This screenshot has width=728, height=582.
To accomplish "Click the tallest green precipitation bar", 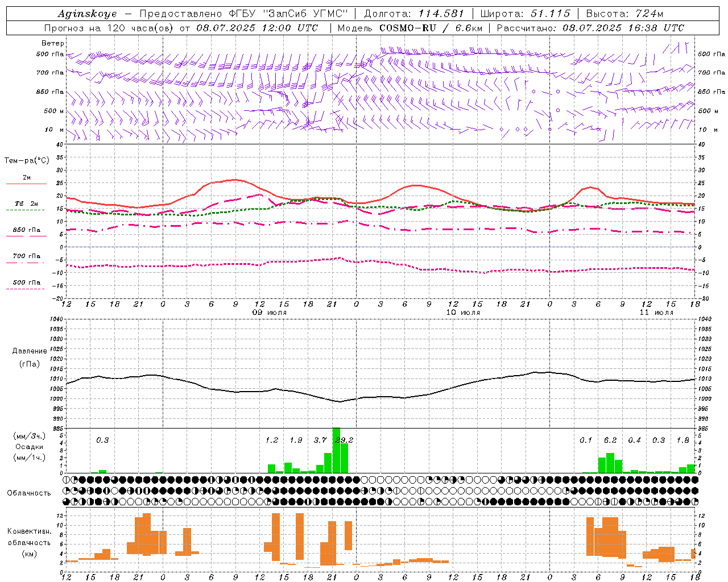I will coord(336,450).
